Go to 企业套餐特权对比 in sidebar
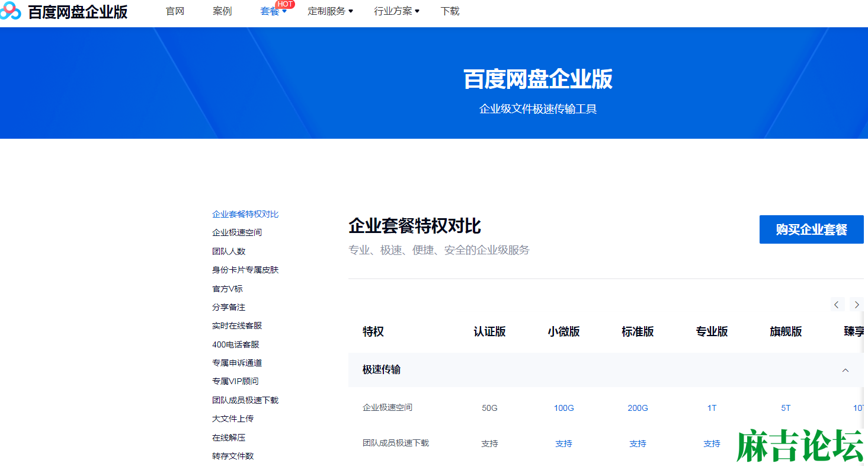This screenshot has width=868, height=466. click(245, 214)
